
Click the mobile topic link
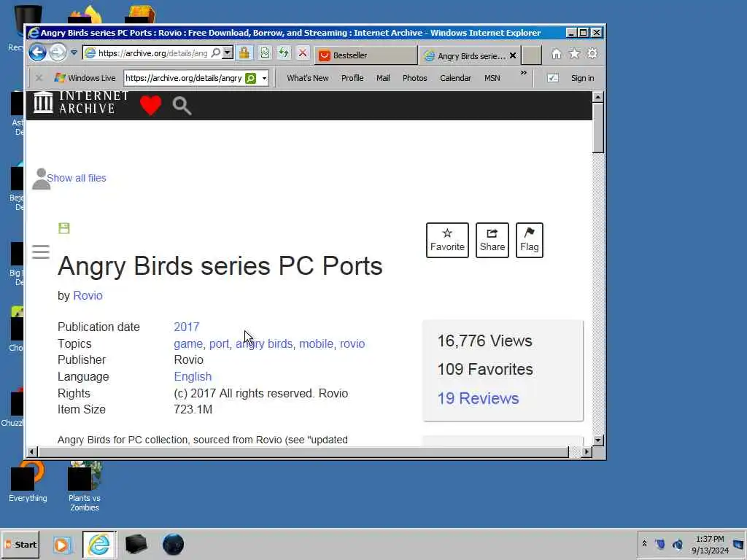point(316,344)
